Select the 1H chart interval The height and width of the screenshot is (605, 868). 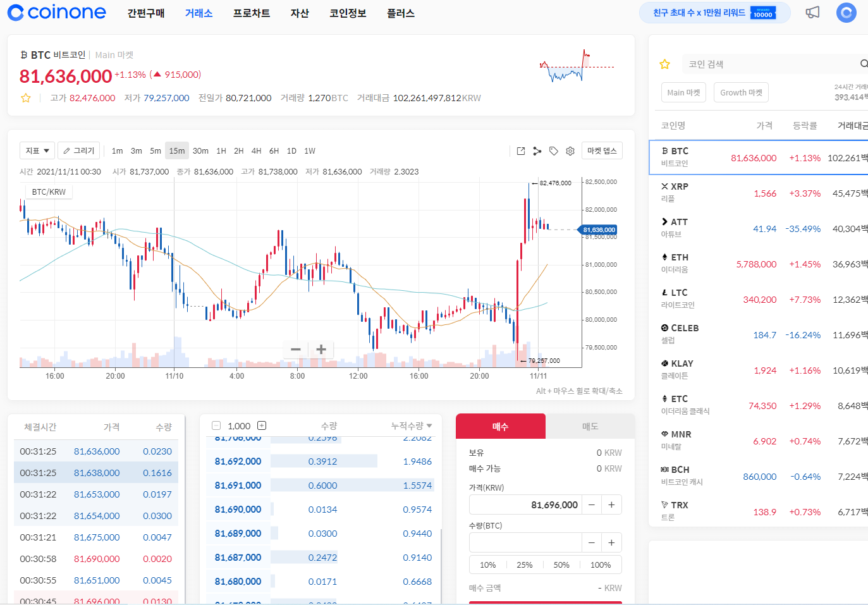point(221,150)
